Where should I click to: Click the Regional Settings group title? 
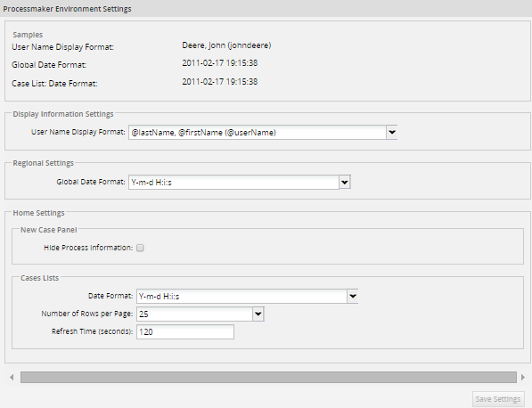tap(43, 163)
